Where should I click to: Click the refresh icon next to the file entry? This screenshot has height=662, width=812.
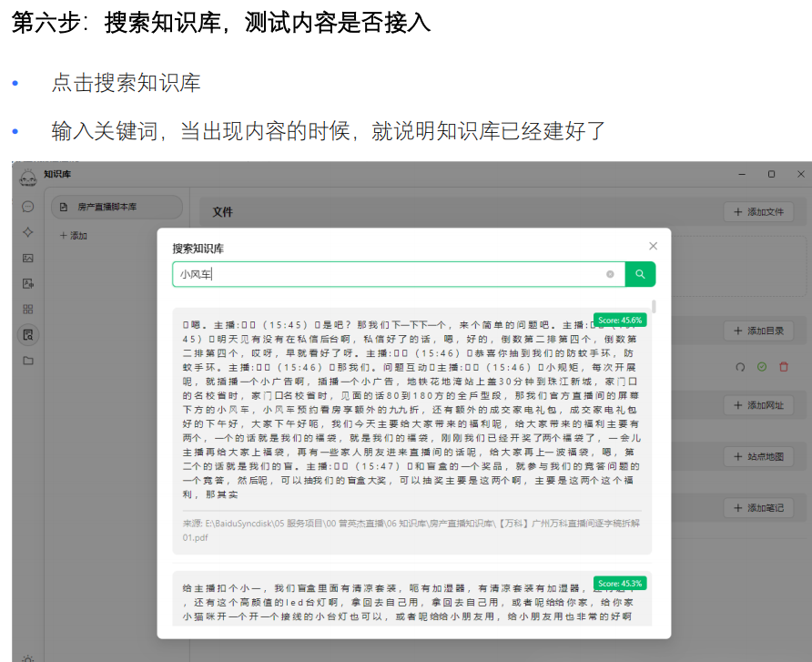740,366
